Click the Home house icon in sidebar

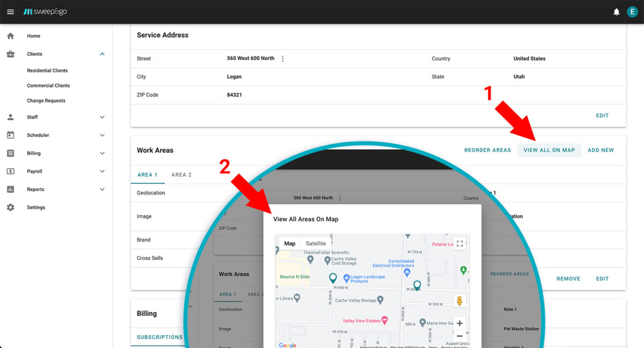(10, 36)
